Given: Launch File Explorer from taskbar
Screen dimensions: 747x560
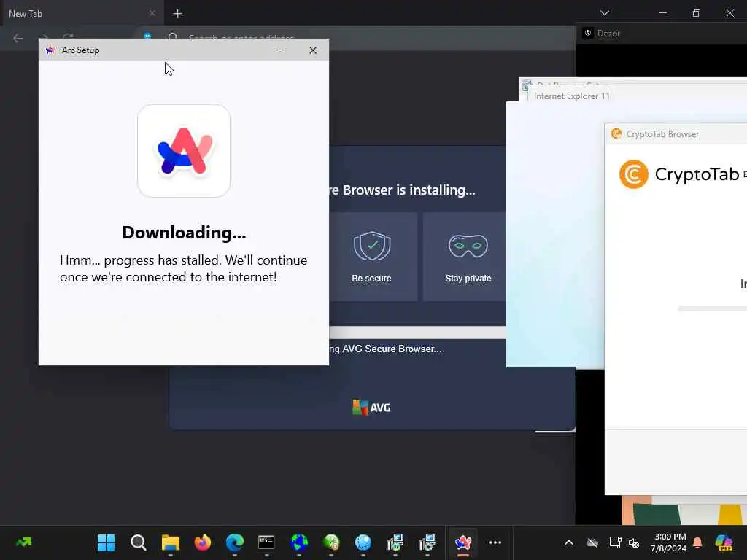Looking at the screenshot, I should pos(171,542).
